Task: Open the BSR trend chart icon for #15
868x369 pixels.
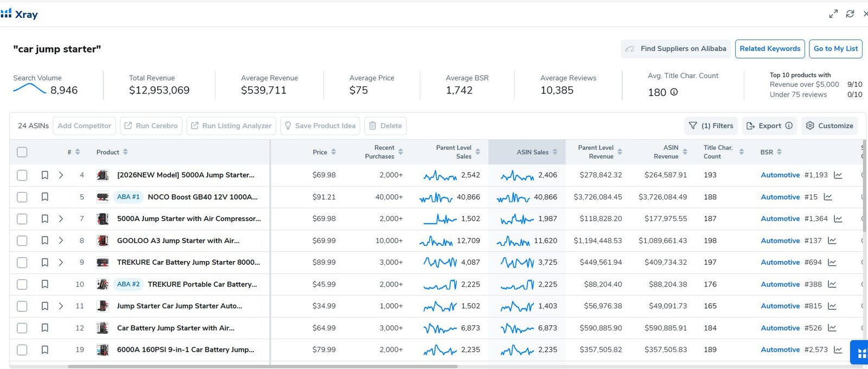Action: pos(828,197)
